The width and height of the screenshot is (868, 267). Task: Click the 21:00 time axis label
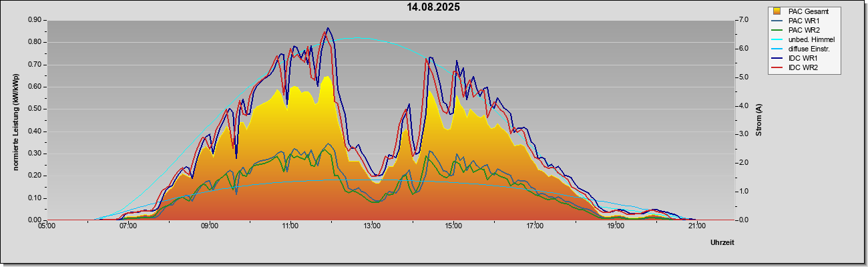(x=697, y=226)
